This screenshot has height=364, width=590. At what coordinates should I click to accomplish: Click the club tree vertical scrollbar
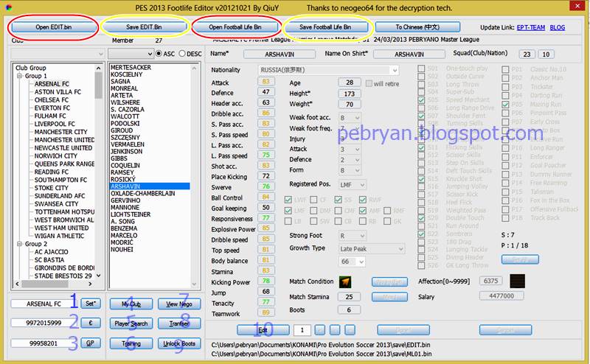click(99, 172)
